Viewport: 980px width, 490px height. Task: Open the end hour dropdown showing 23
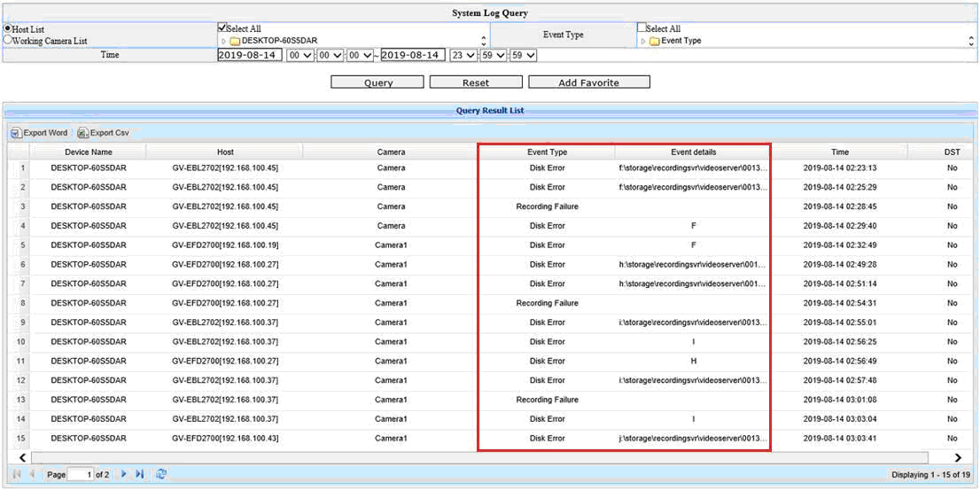463,56
